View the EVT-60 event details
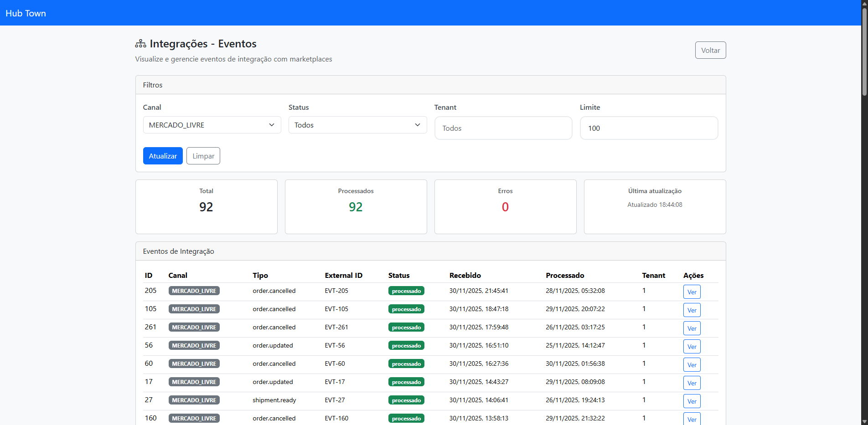 [x=691, y=365]
